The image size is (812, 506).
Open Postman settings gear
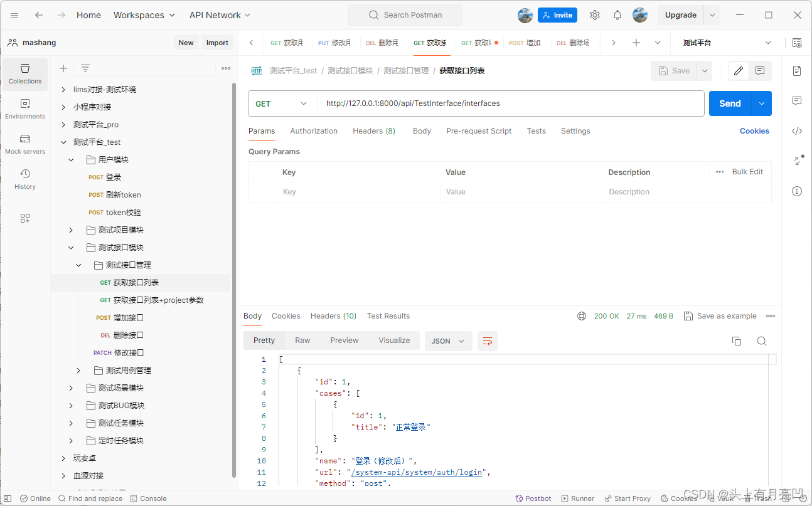595,15
